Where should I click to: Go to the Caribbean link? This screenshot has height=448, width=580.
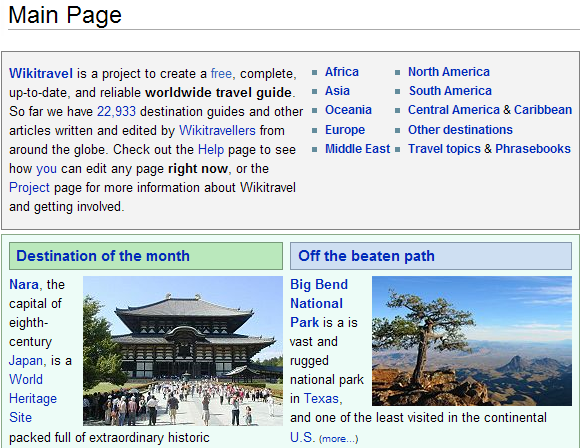pos(543,110)
